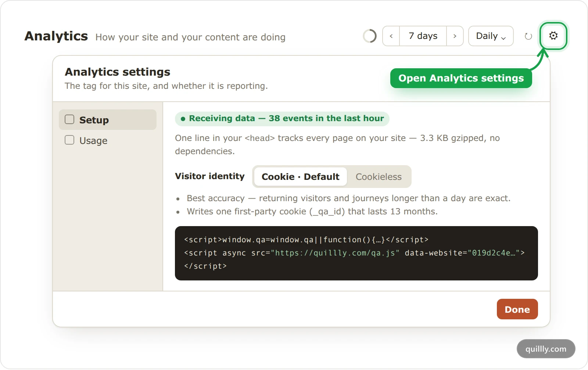
Task: Click the 7 days range label
Action: pyautogui.click(x=423, y=36)
